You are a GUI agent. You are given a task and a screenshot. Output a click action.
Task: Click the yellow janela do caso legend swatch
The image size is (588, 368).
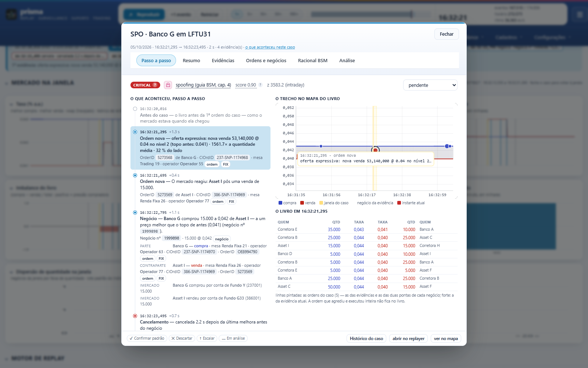pos(321,203)
